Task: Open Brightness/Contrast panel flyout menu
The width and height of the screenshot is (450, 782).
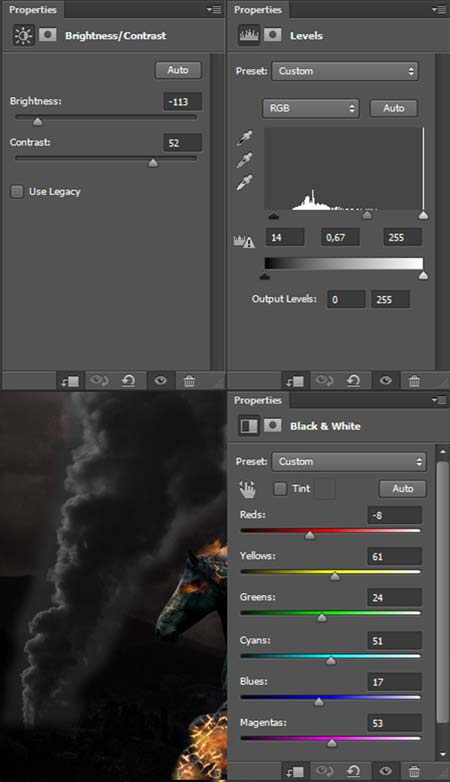Action: tap(215, 9)
